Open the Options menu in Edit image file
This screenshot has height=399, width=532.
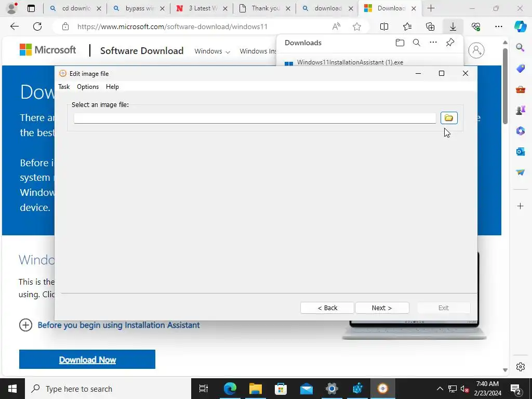87,87
